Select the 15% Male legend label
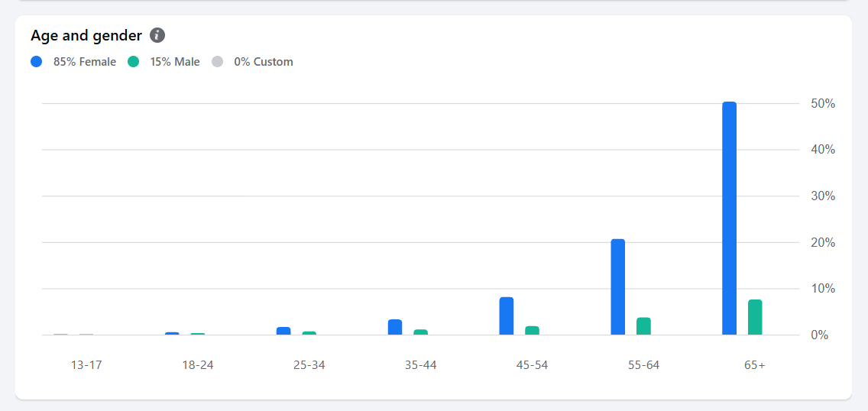This screenshot has width=868, height=411. 175,62
